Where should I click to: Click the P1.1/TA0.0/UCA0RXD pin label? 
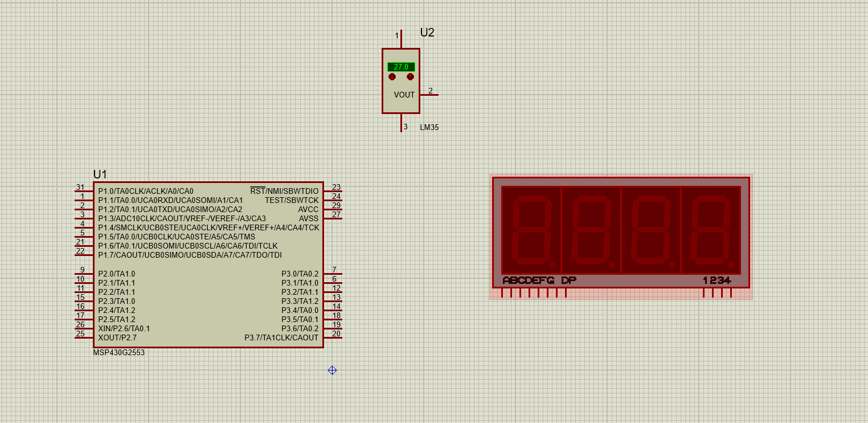(170, 200)
